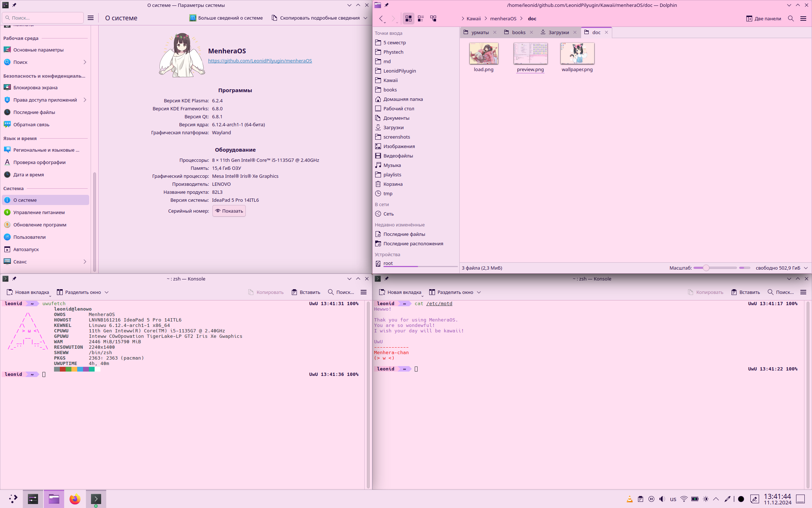Switch Dolphin to compact view mode

pyautogui.click(x=421, y=19)
